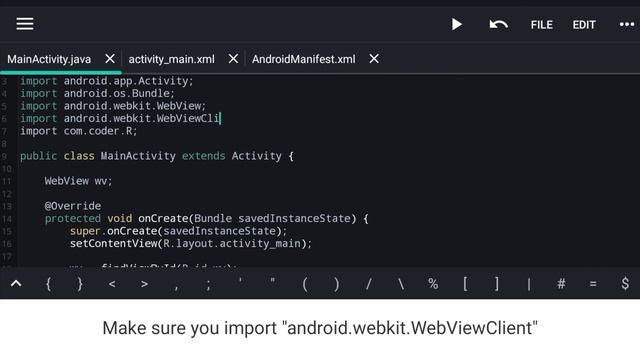640x360 pixels.
Task: Run the project with play button
Action: coord(457,24)
